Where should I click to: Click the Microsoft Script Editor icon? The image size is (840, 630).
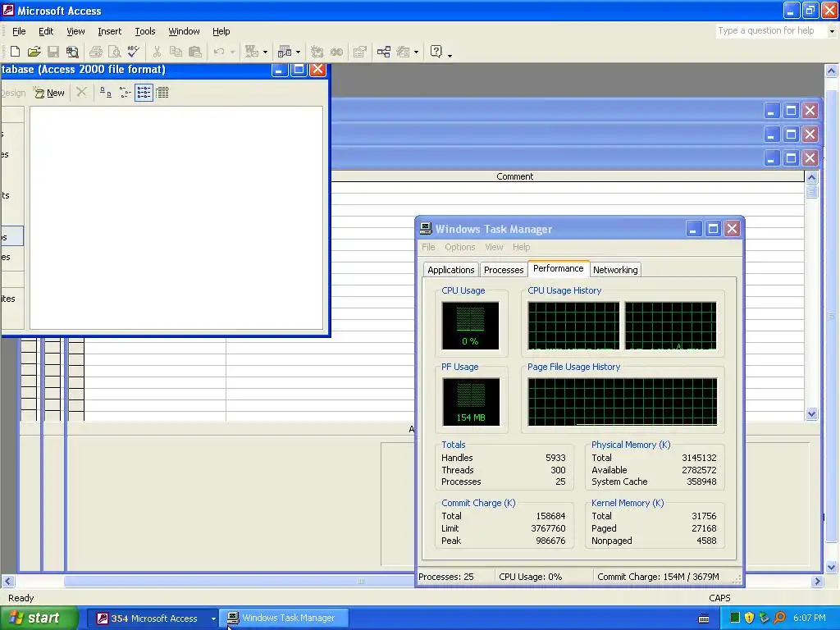(336, 52)
